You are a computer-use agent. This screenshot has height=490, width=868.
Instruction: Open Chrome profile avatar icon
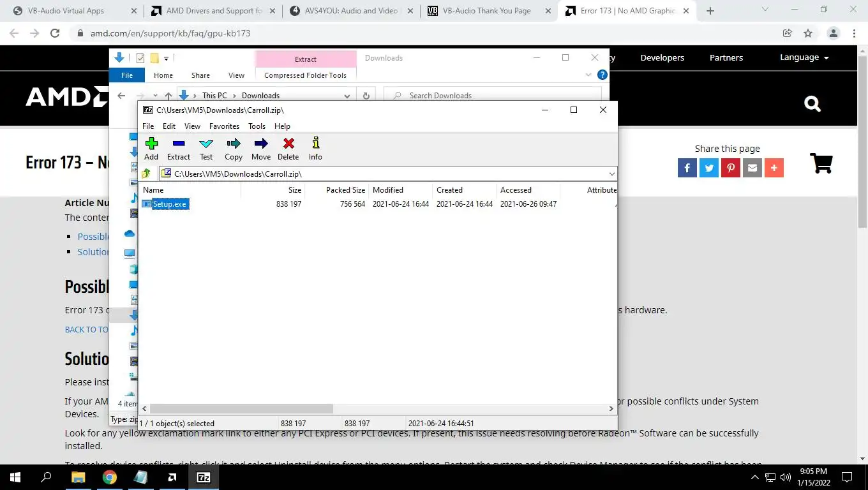click(834, 33)
